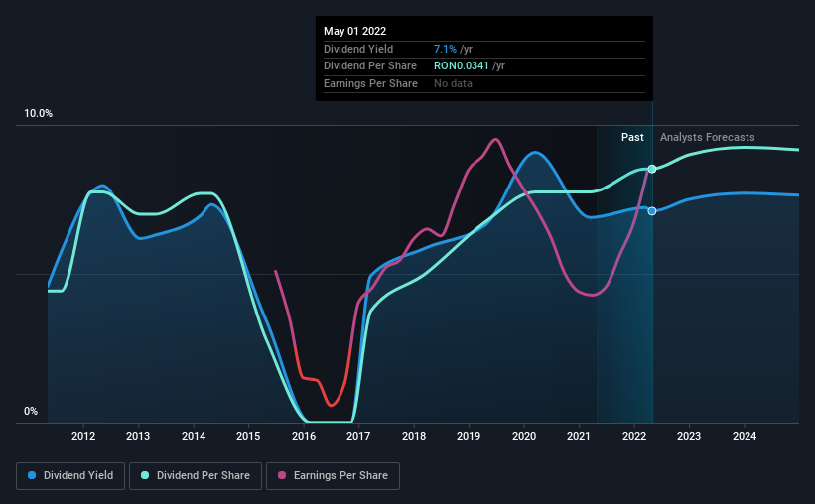
Task: Click the 2015 x-axis label
Action: tap(248, 436)
